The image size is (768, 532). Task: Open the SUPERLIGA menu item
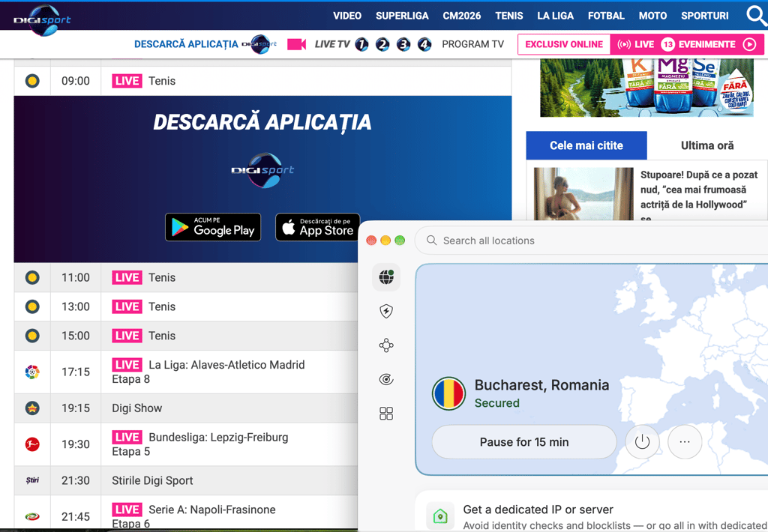pos(402,16)
